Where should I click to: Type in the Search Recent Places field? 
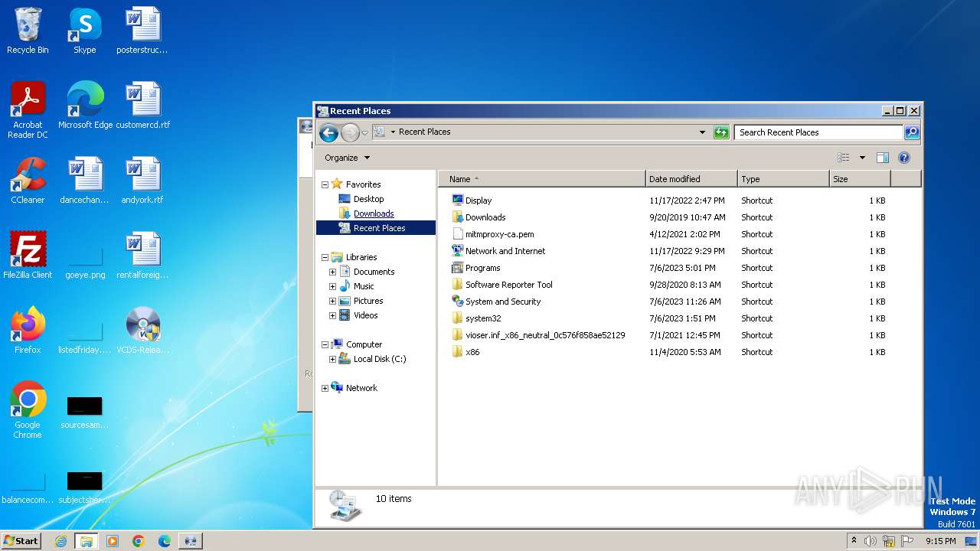pyautogui.click(x=818, y=132)
